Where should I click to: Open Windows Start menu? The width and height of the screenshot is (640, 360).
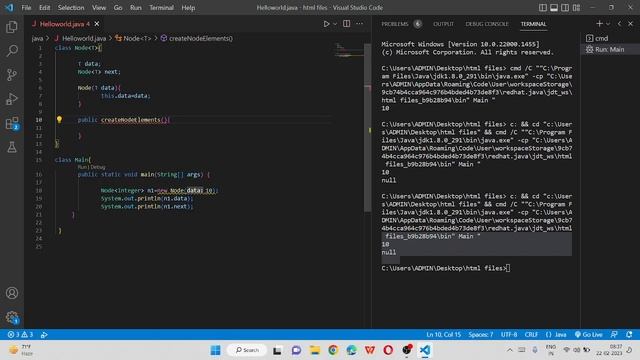(216, 350)
